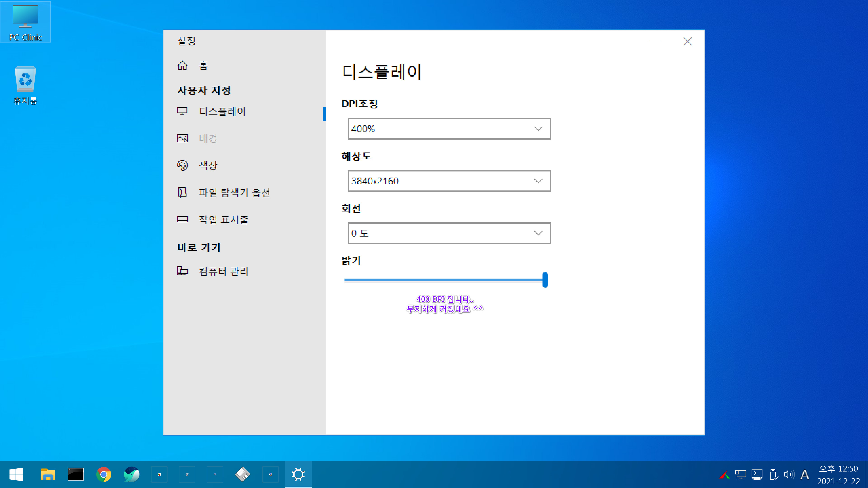
Task: Select 디스플레이 in the sidebar
Action: 222,111
